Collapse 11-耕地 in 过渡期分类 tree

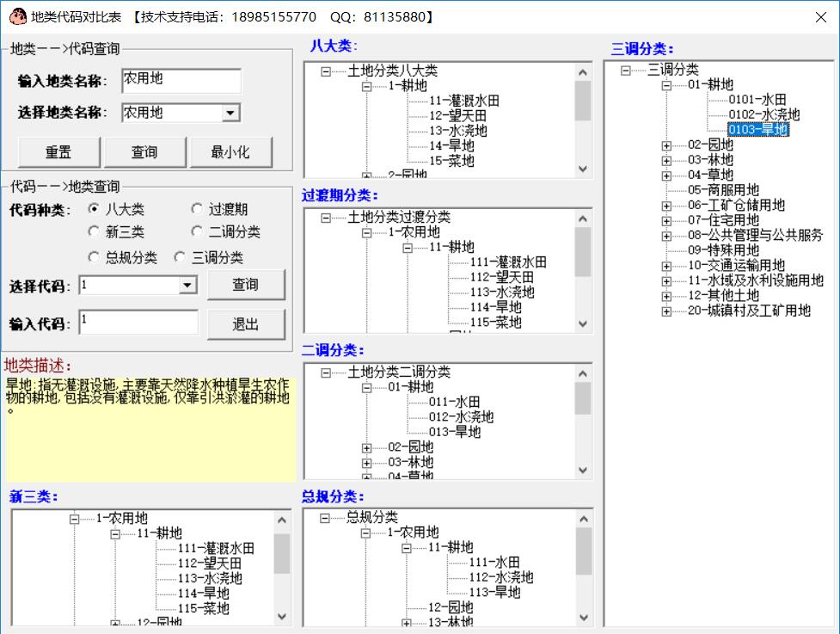408,248
